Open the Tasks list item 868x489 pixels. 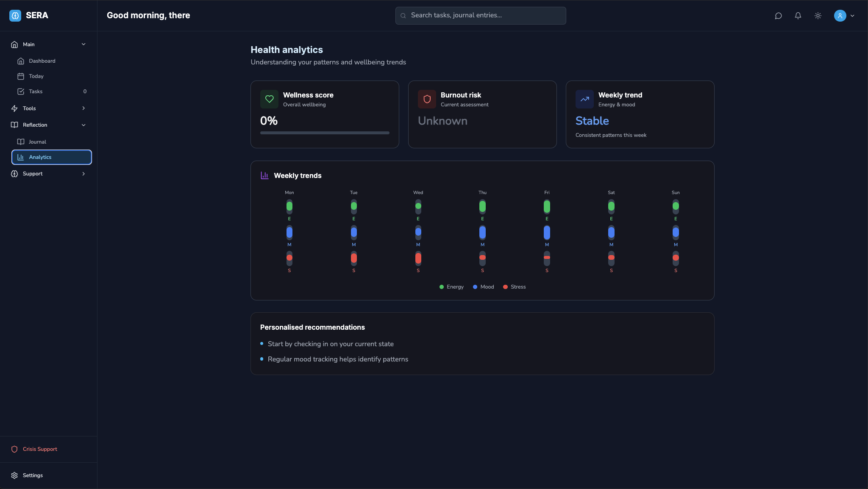pyautogui.click(x=36, y=92)
